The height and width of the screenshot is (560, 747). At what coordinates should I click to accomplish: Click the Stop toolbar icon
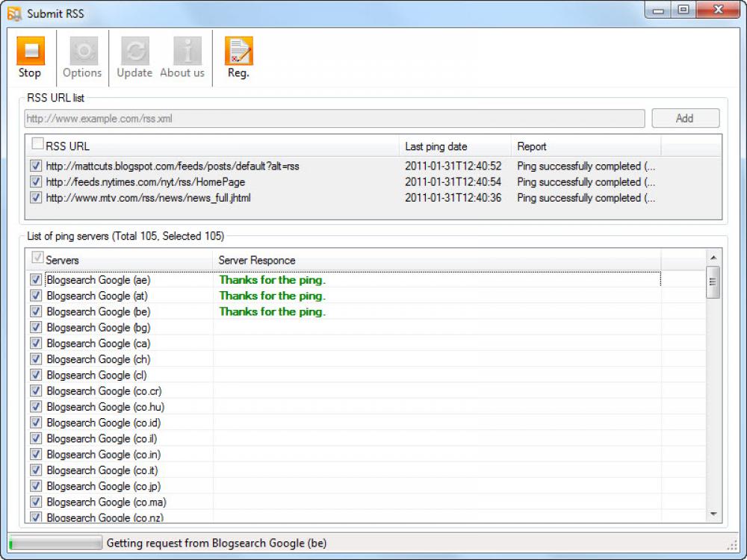coord(30,56)
